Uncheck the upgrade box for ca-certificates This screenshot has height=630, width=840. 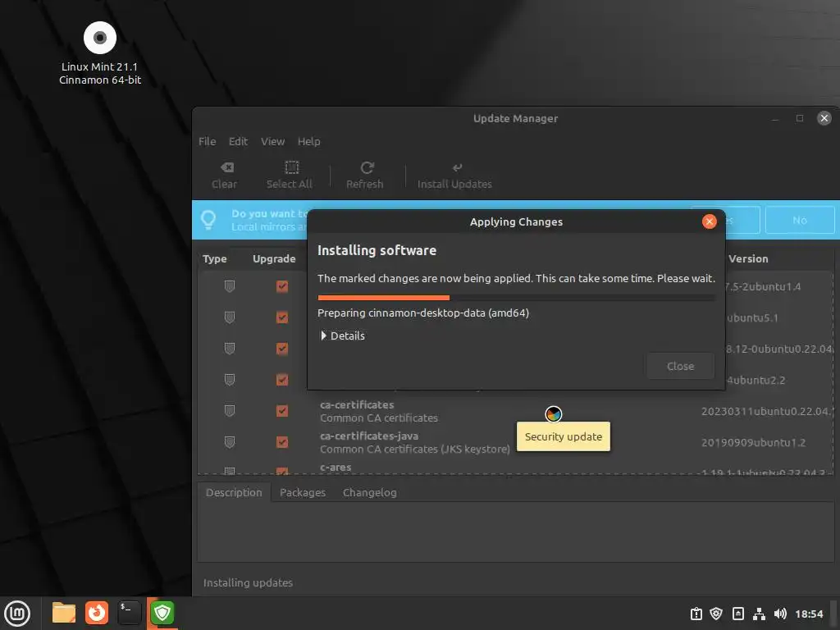282,411
